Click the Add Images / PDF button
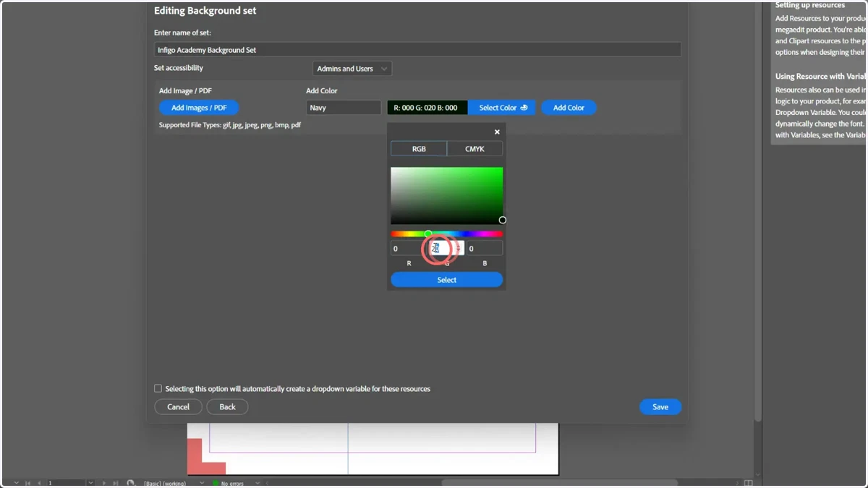The width and height of the screenshot is (868, 488). tap(199, 108)
